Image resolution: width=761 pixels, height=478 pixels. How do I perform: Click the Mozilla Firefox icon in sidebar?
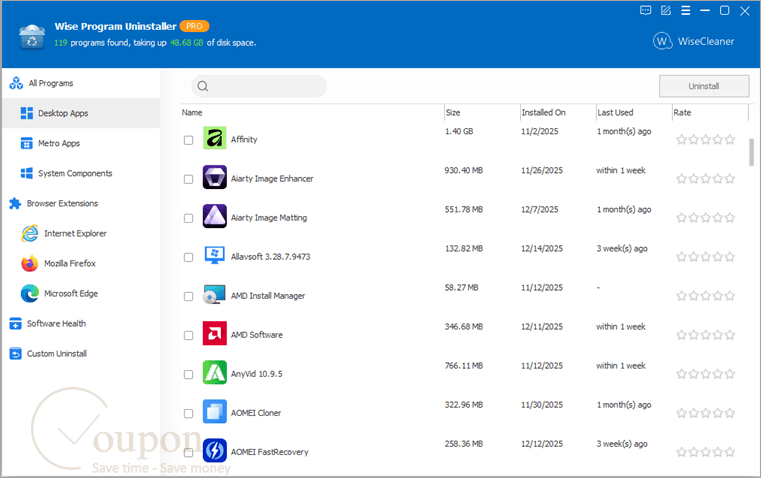pos(30,264)
